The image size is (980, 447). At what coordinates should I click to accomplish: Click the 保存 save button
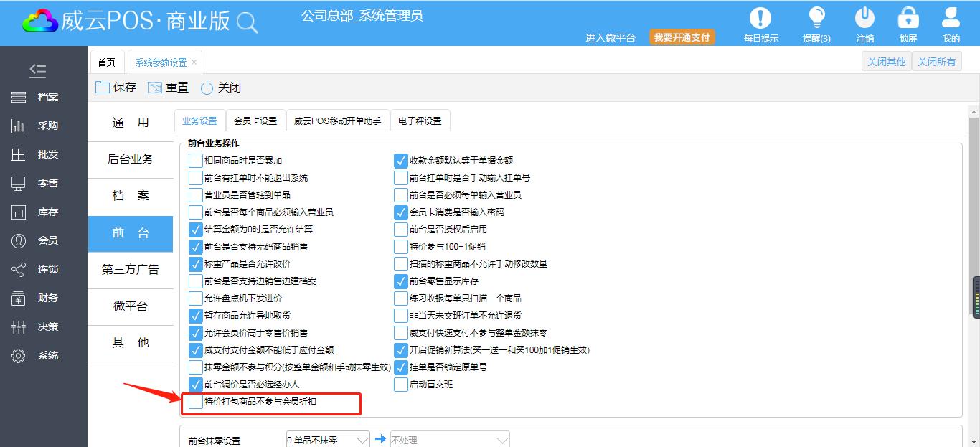(116, 88)
